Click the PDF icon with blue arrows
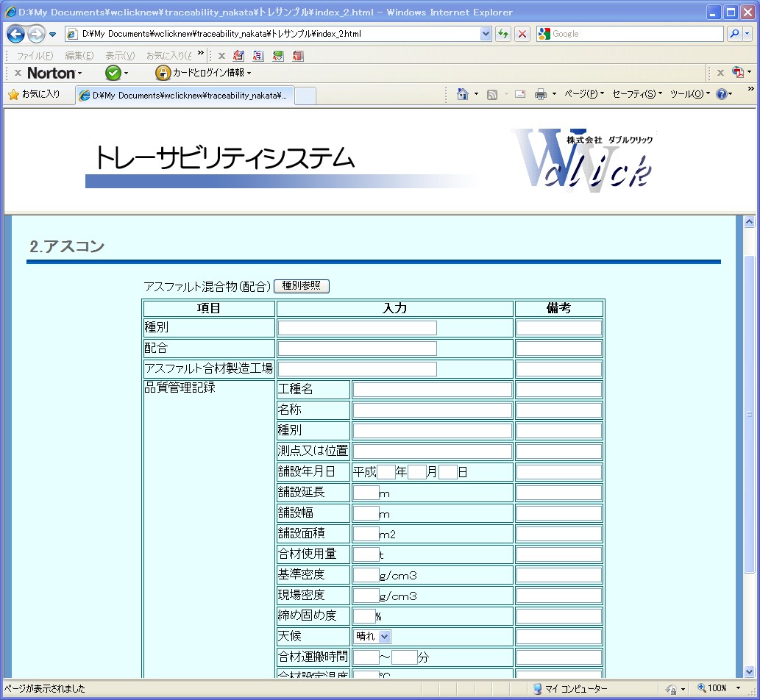 258,56
